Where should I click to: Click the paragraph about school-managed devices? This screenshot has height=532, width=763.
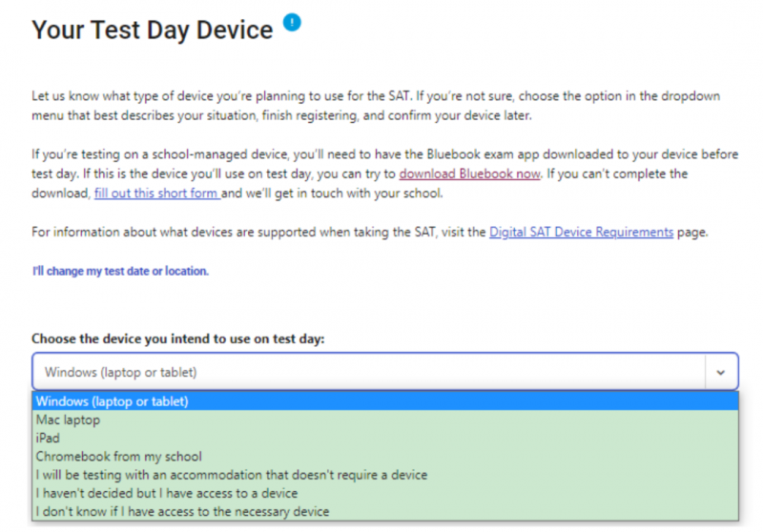(385, 174)
